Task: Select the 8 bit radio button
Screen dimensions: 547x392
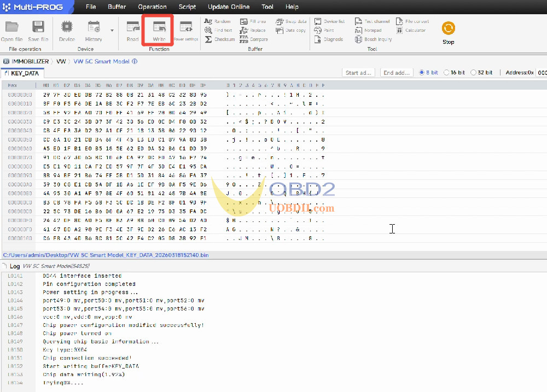Action: pyautogui.click(x=422, y=73)
